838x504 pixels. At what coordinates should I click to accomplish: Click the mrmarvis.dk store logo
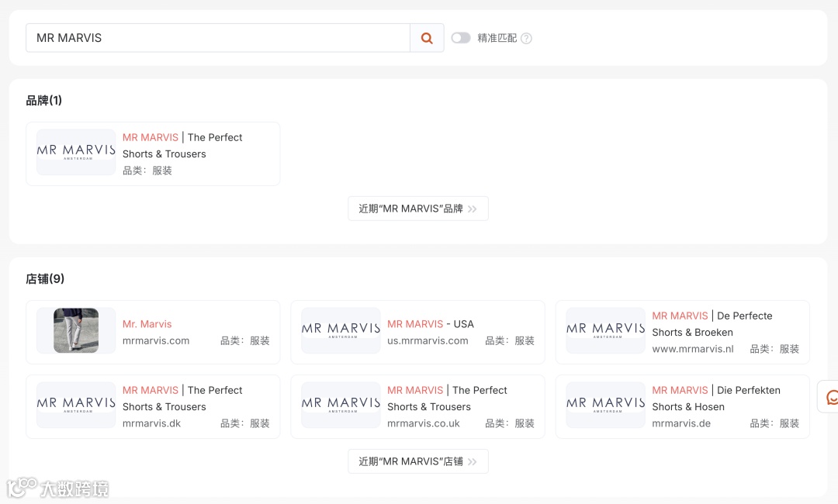76,405
